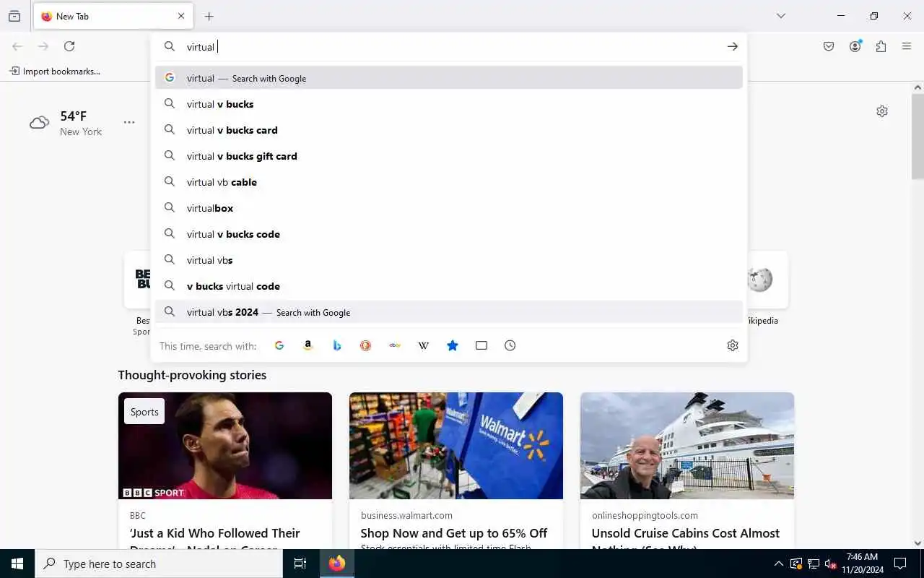Viewport: 924px width, 578px height.
Task: Search in History clock icon
Action: tap(510, 345)
